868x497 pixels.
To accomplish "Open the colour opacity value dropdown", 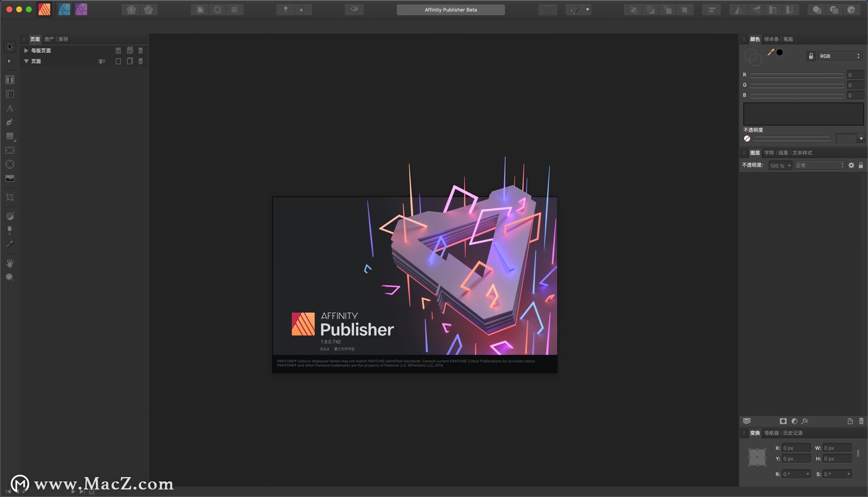I will coord(861,138).
